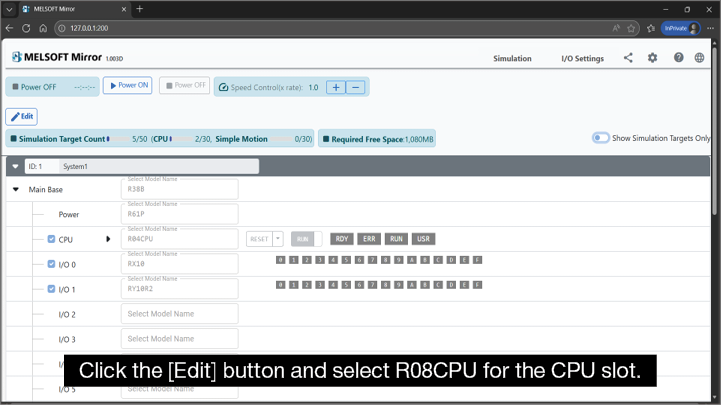Click the speed control gauge icon
This screenshot has height=405, width=721.
(223, 87)
